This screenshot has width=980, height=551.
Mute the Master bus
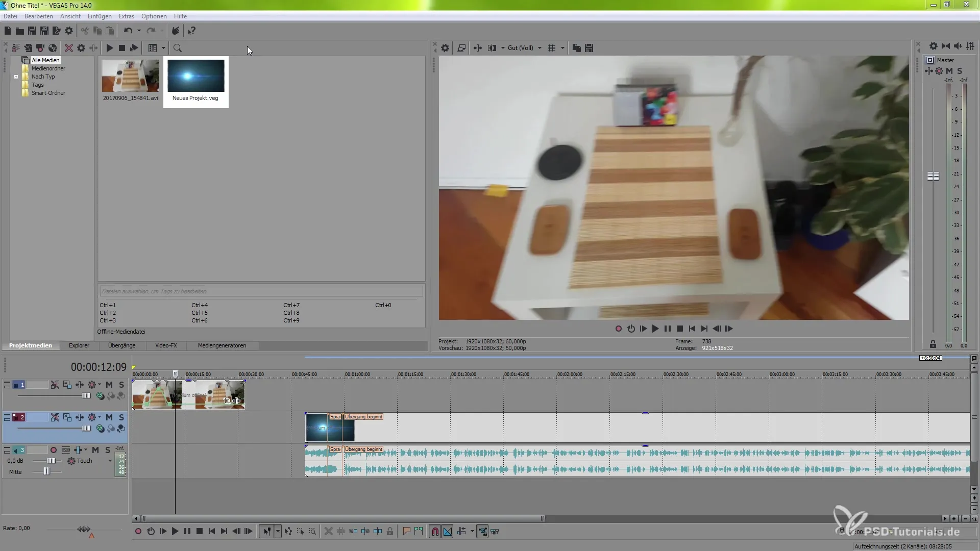point(949,71)
